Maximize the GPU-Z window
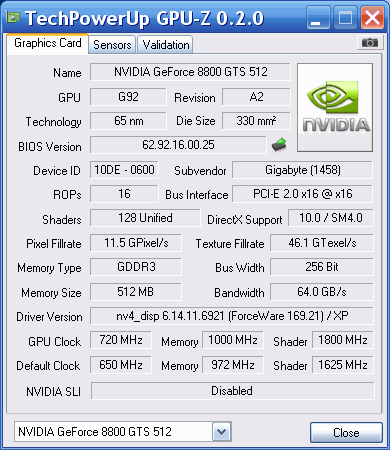Image resolution: width=390 pixels, height=450 pixels. pos(345,17)
